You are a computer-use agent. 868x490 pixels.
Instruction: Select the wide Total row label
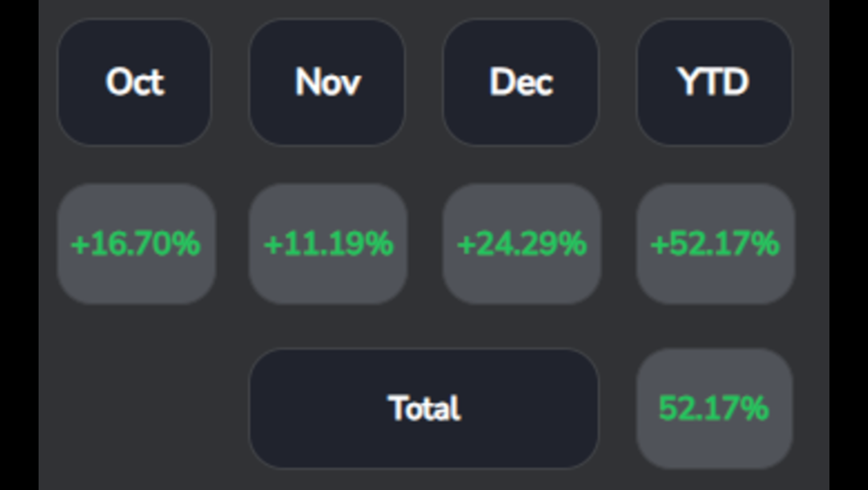[424, 408]
